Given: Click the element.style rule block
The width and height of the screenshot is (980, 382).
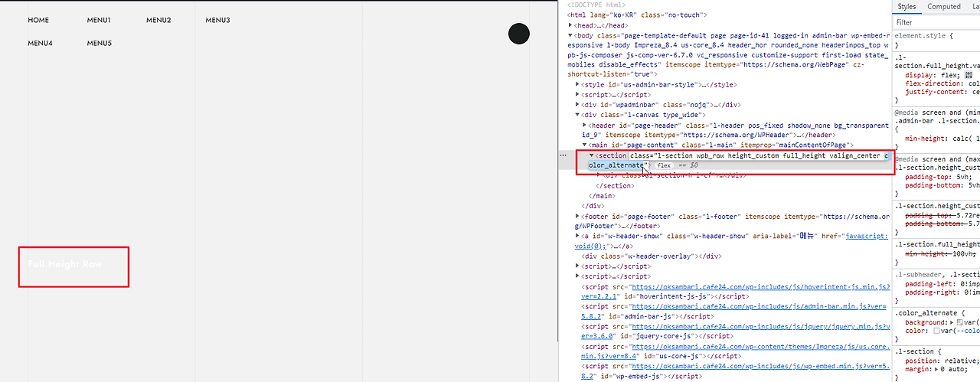Looking at the screenshot, I should [x=937, y=40].
